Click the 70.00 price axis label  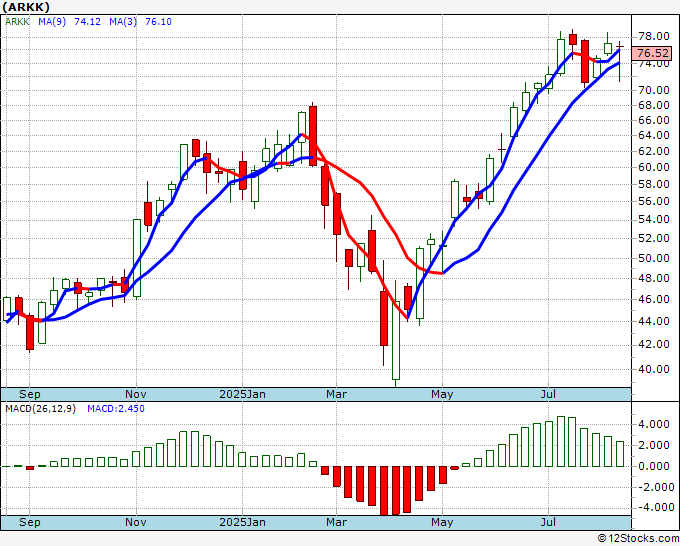654,90
